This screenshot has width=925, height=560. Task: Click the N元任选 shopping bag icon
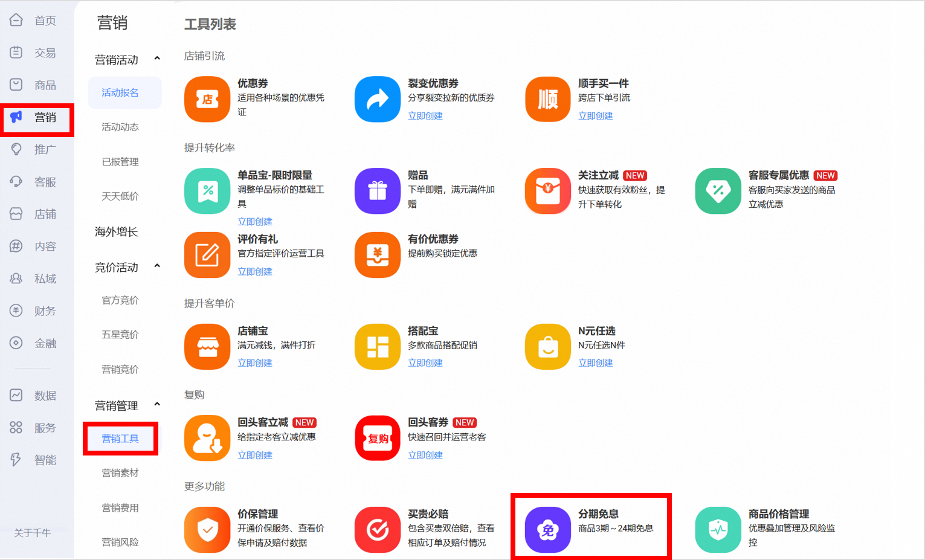click(x=548, y=347)
